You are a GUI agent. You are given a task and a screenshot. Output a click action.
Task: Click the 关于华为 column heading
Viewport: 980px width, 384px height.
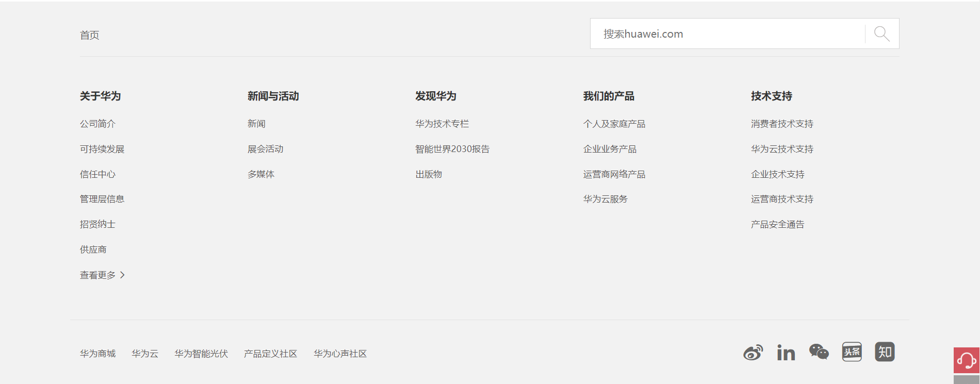pyautogui.click(x=101, y=96)
